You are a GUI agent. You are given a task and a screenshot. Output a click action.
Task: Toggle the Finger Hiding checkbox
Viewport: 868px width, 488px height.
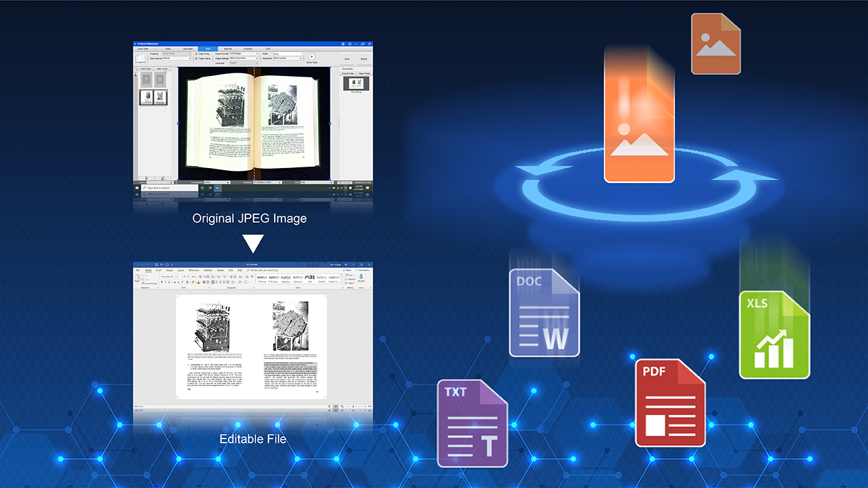point(197,58)
